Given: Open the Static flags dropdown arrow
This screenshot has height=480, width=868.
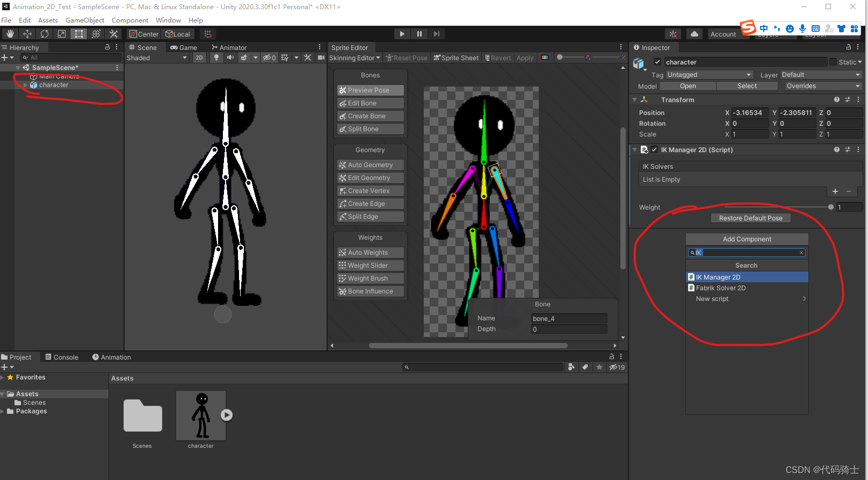Looking at the screenshot, I should pyautogui.click(x=860, y=62).
